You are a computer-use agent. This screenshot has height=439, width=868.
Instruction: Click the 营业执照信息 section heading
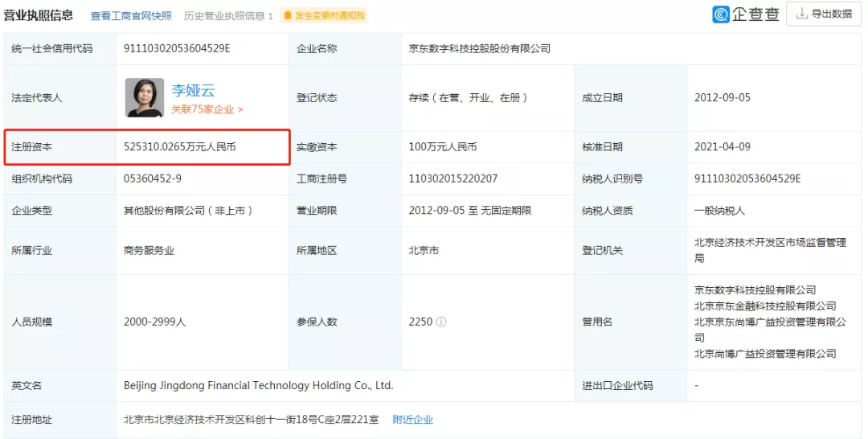coord(39,15)
